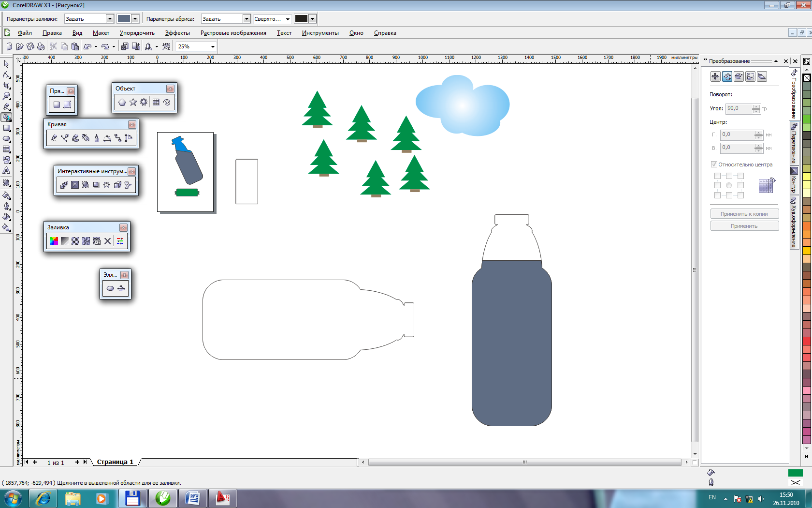Pick bright green swatch in color palette
This screenshot has height=508, width=812.
click(807, 119)
